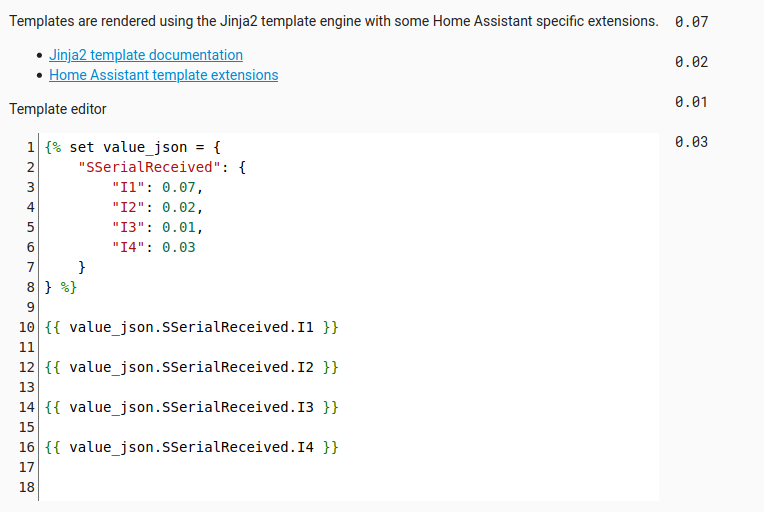Click the set value_json statement on line 1
Image resolution: width=764 pixels, height=512 pixels.
133,147
